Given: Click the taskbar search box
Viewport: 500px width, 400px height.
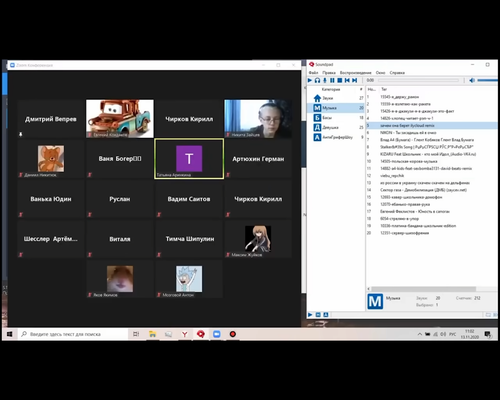Looking at the screenshot, I should pyautogui.click(x=73, y=334).
